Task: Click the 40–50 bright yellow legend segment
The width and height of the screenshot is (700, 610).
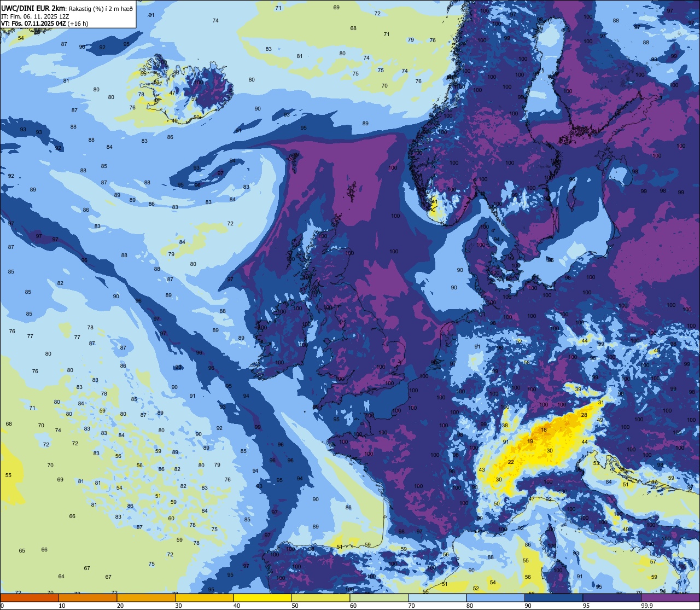Action: [x=262, y=598]
